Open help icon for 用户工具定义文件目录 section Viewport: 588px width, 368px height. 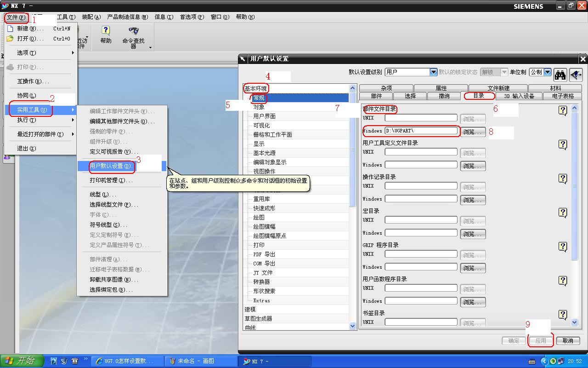(563, 144)
